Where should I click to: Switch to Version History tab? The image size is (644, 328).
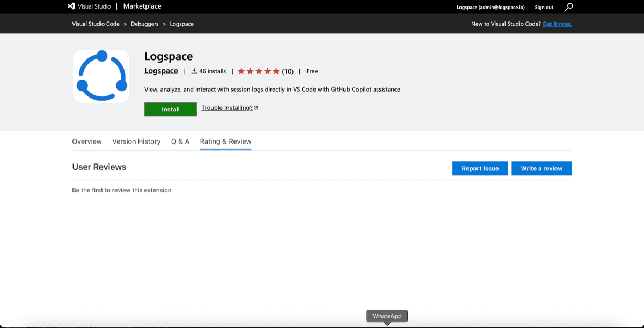pos(136,141)
